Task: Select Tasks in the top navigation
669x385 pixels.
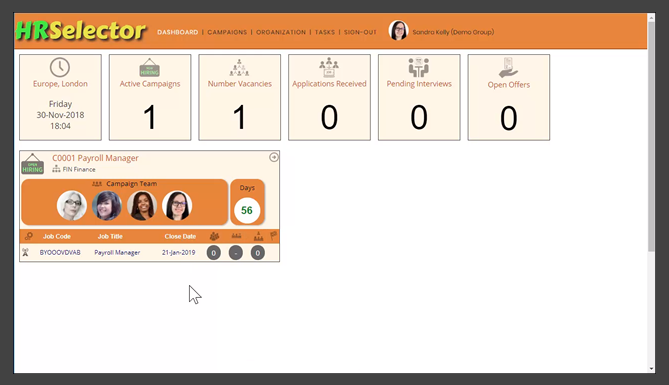Action: click(x=325, y=32)
